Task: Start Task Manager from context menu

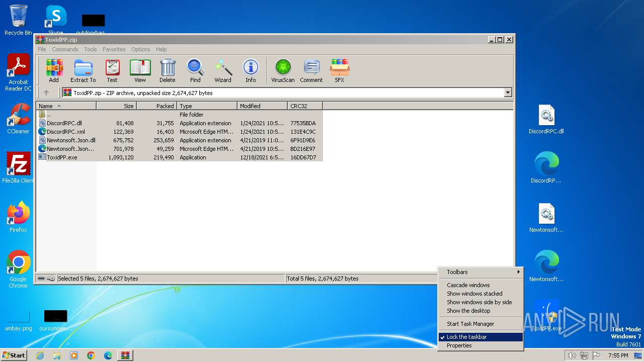Action: 480,324
